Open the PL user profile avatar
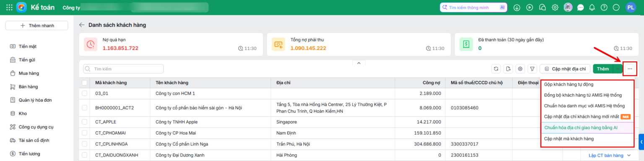This screenshot has width=644, height=161. click(631, 8)
